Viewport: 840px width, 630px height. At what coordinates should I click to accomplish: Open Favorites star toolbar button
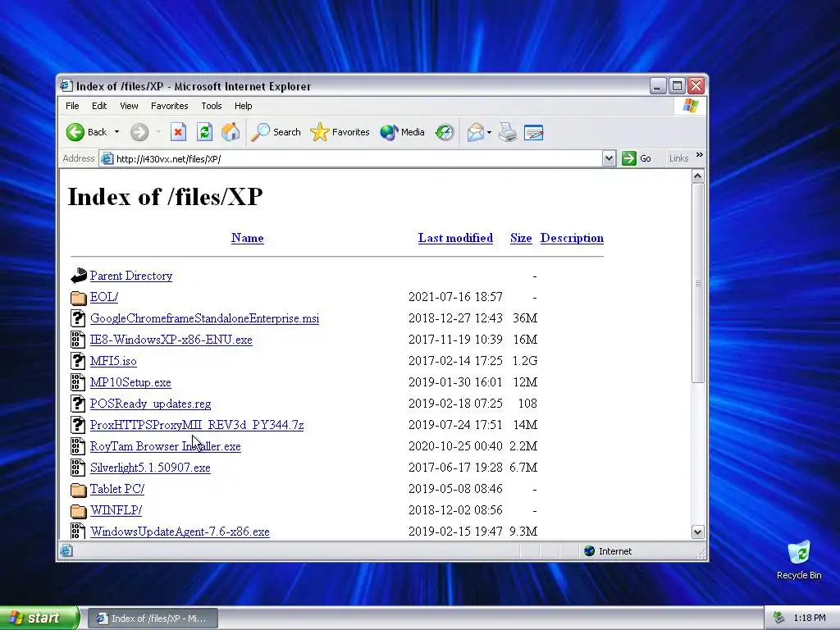[x=340, y=132]
